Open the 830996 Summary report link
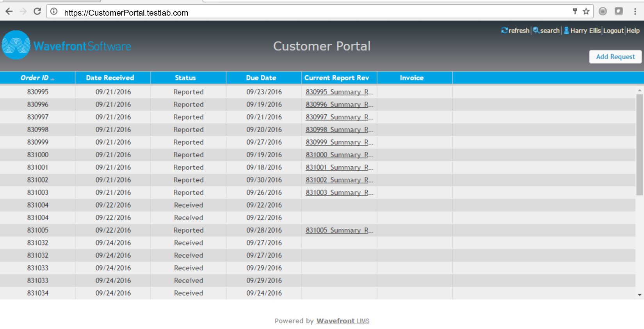 339,104
